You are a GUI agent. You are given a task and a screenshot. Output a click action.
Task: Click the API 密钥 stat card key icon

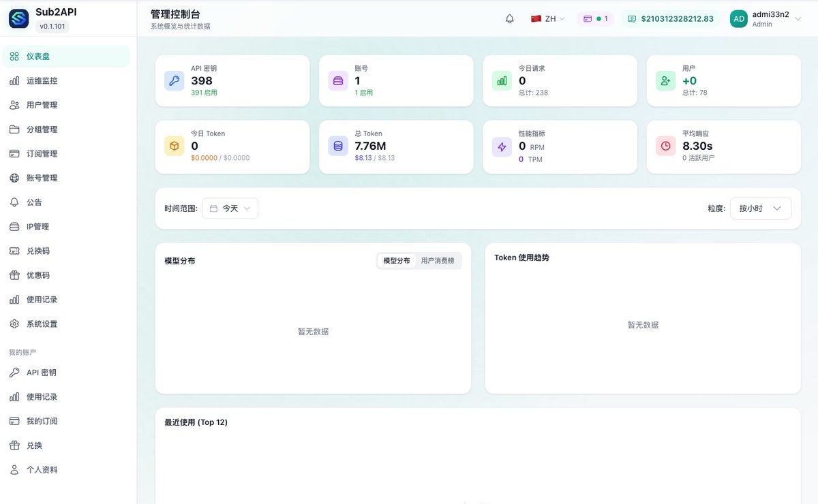pyautogui.click(x=175, y=80)
